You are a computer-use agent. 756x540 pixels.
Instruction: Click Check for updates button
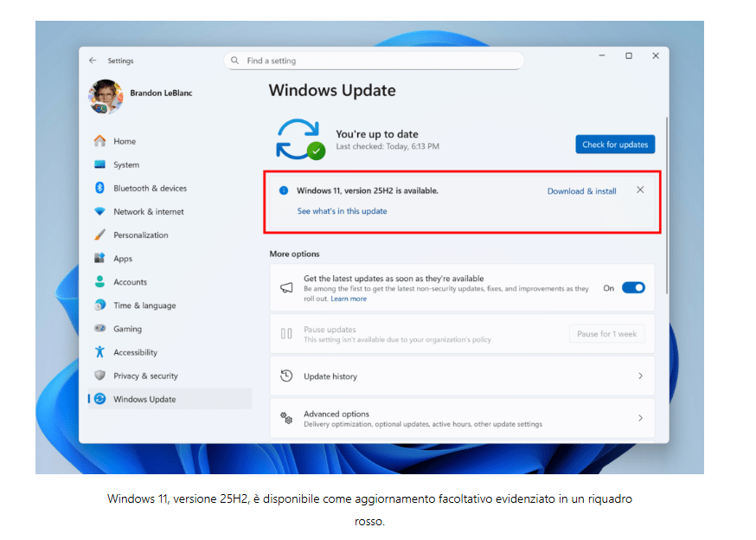[x=615, y=145]
